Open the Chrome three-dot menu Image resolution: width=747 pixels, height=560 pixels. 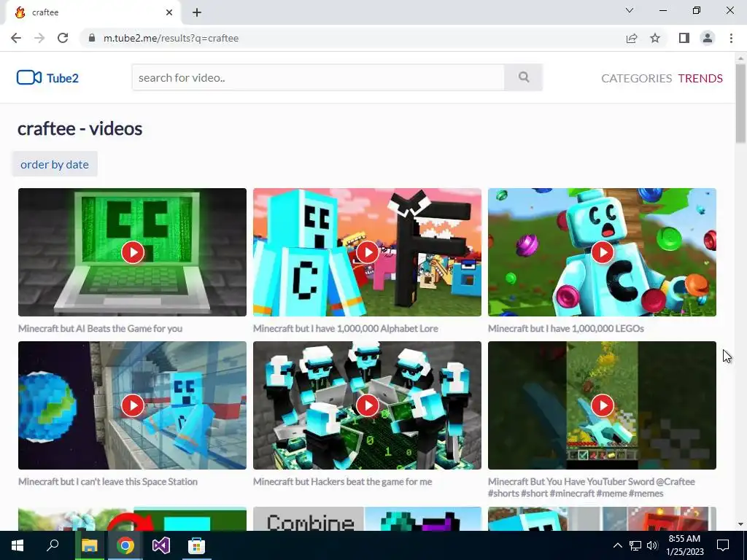[731, 38]
